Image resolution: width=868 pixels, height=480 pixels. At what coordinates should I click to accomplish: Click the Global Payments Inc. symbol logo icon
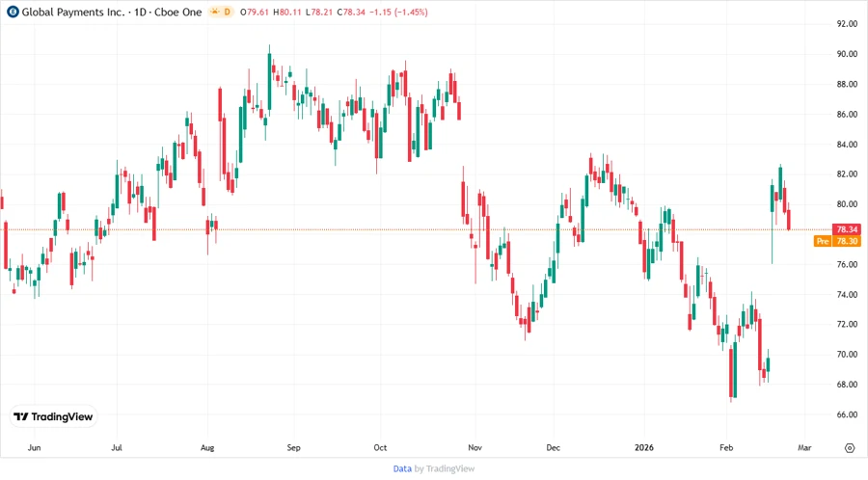tap(13, 13)
